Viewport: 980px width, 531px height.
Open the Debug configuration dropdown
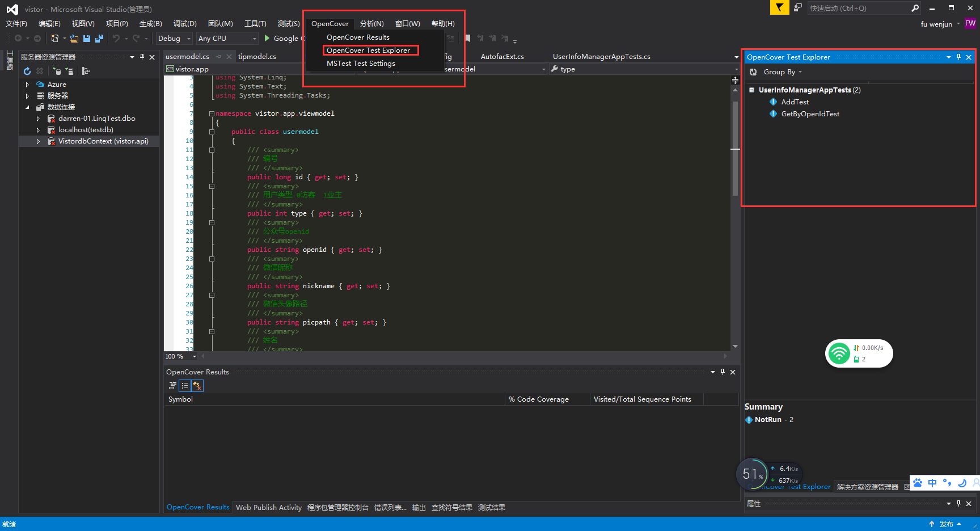pos(174,39)
